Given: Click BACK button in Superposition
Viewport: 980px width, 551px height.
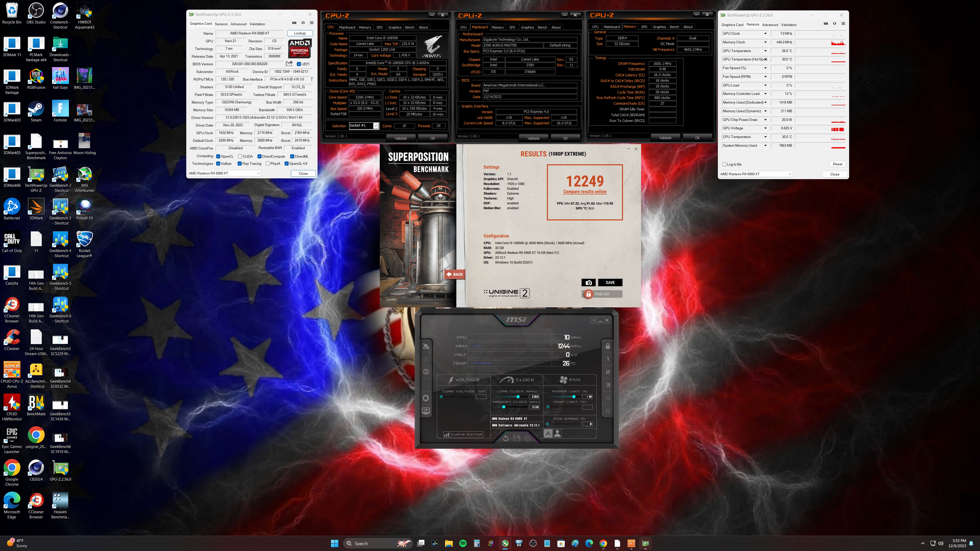Looking at the screenshot, I should click(x=455, y=274).
